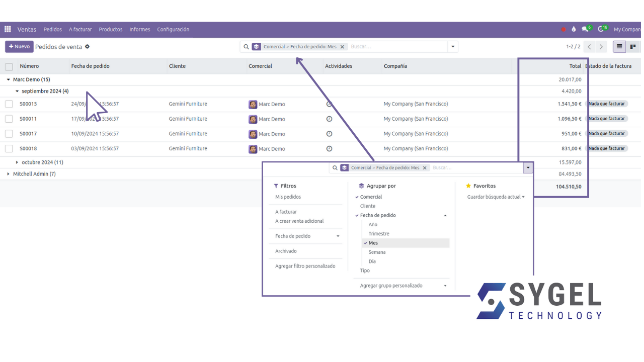Screen dimensions: 644x362
Task: Click the magnifying glass search icon
Action: tap(246, 46)
